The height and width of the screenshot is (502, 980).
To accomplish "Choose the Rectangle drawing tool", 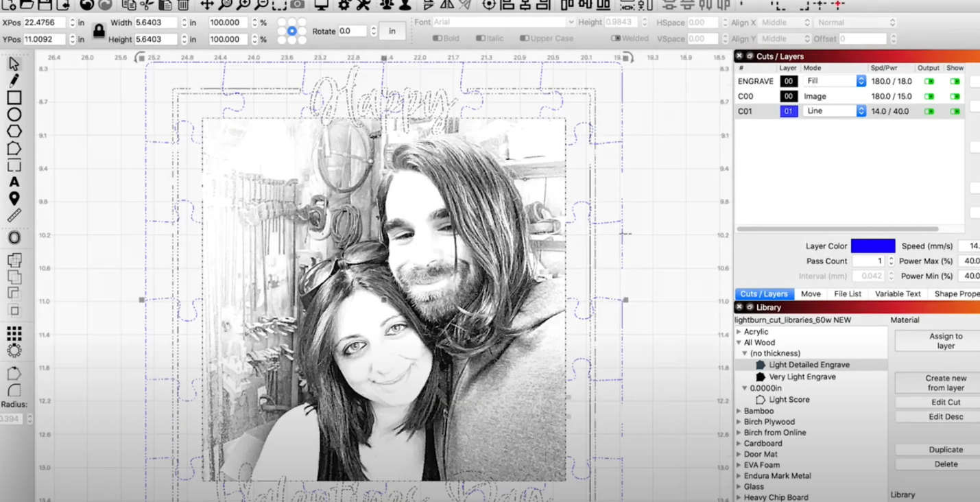I will 14,97.
